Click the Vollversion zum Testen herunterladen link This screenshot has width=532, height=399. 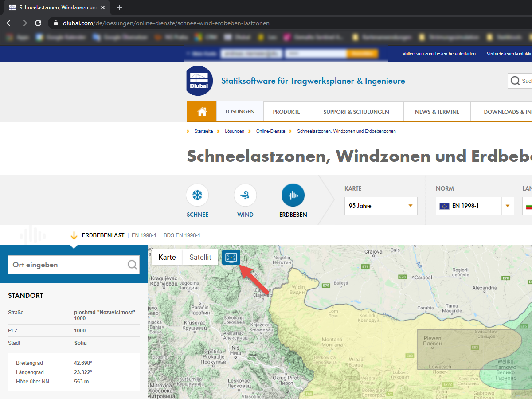click(439, 53)
